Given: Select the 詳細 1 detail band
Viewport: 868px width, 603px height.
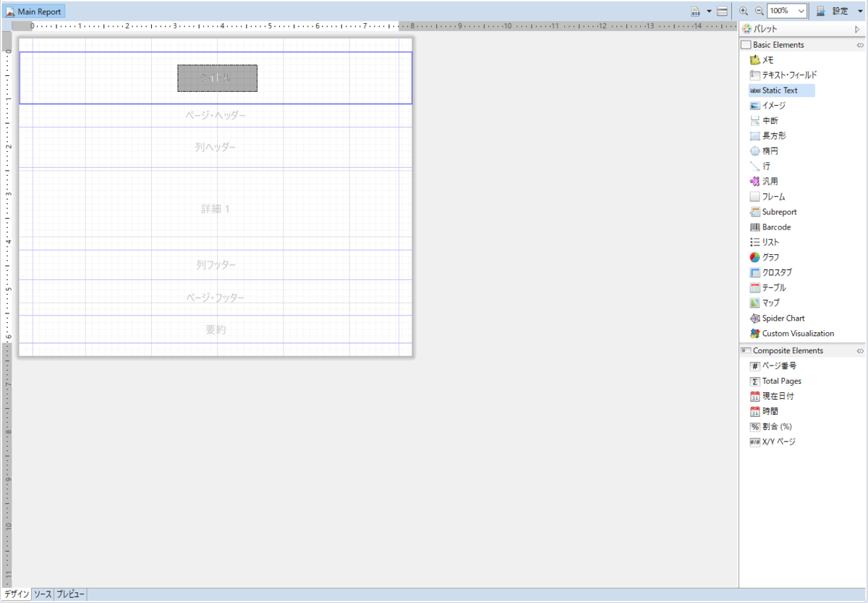Looking at the screenshot, I should pos(216,209).
